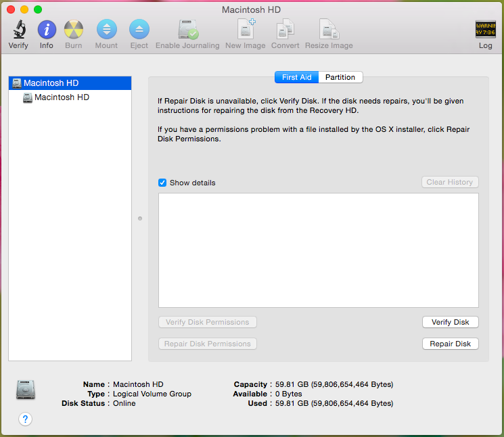Click the Mount toolbar icon

(107, 29)
